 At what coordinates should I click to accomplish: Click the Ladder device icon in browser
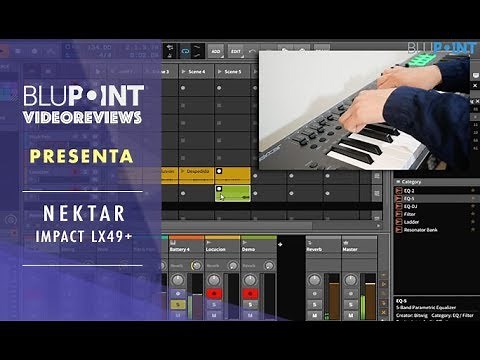coord(398,222)
